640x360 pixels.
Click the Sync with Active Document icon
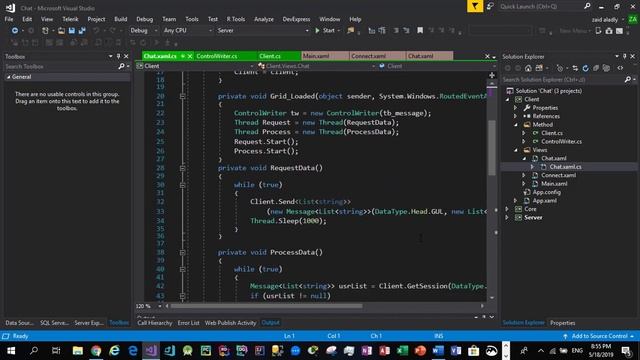(x=575, y=68)
